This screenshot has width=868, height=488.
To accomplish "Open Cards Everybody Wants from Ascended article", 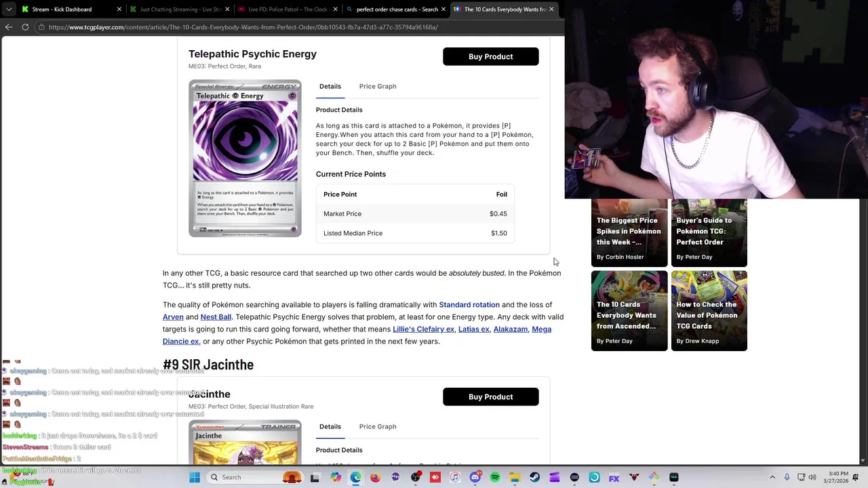I will [629, 310].
